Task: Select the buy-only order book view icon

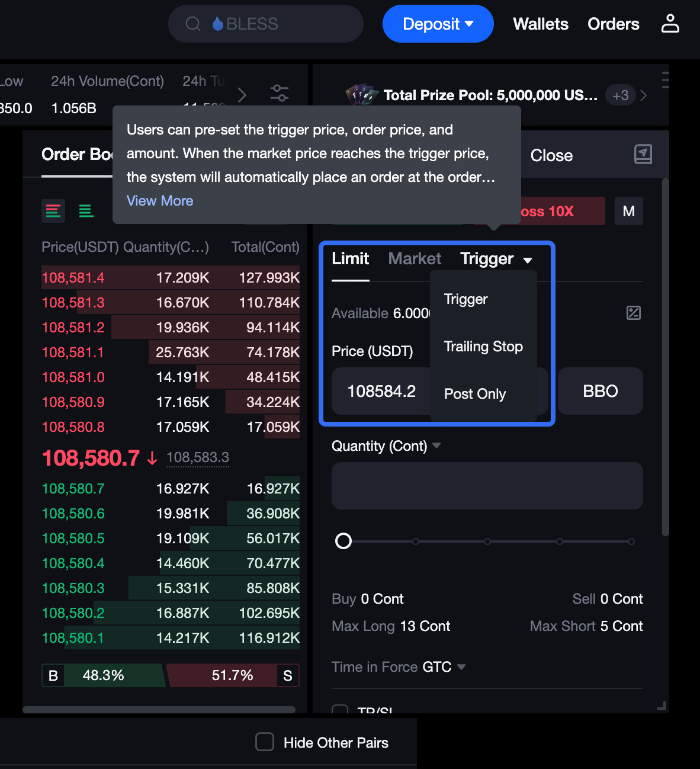Action: click(x=86, y=211)
